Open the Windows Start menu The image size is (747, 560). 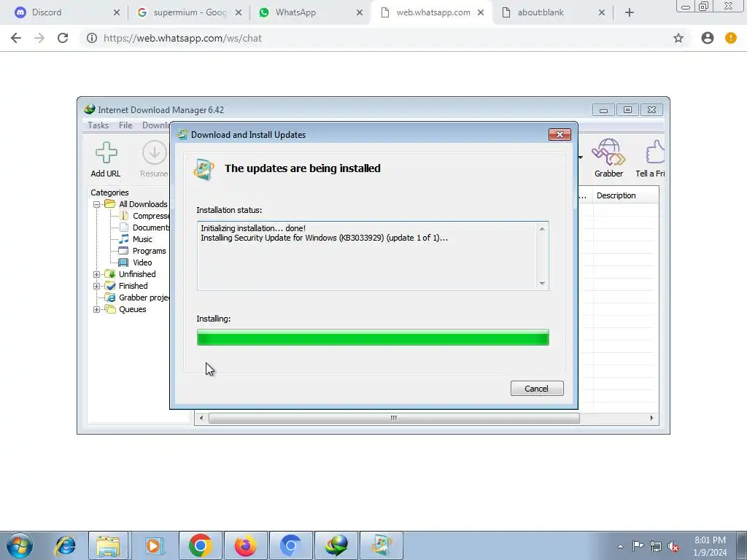pos(20,545)
